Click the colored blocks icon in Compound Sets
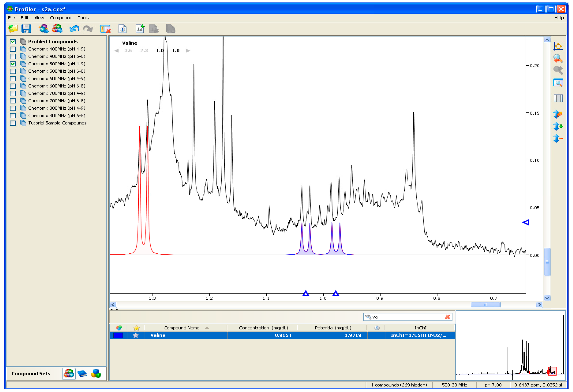The image size is (573, 392). pos(96,374)
